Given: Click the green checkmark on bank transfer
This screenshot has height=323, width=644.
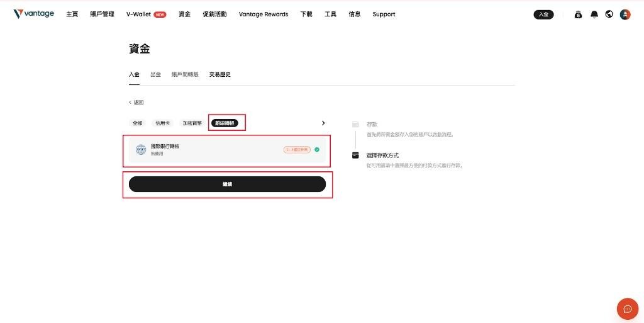Looking at the screenshot, I should 317,150.
